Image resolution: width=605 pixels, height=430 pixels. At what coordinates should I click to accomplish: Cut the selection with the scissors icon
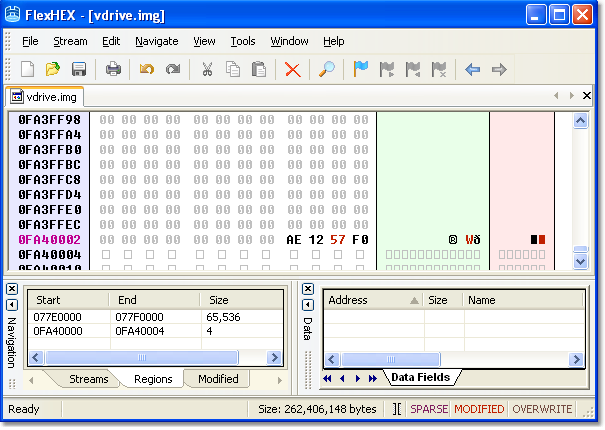pos(207,69)
